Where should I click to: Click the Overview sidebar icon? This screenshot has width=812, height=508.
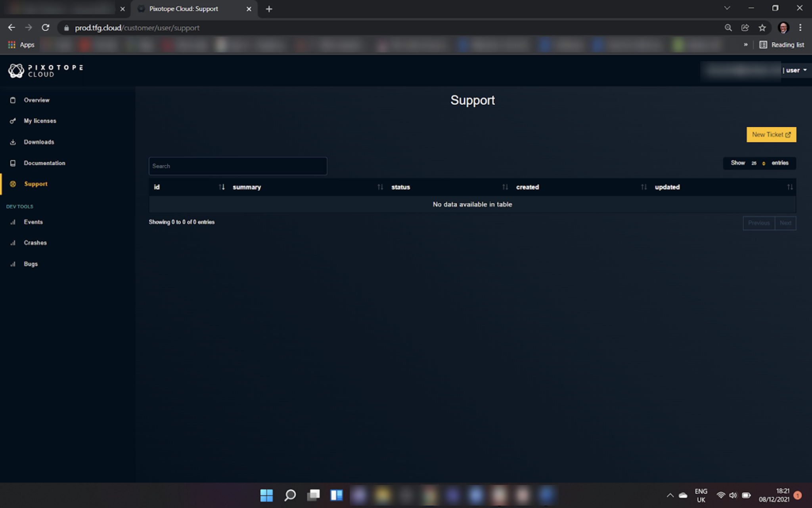click(13, 100)
